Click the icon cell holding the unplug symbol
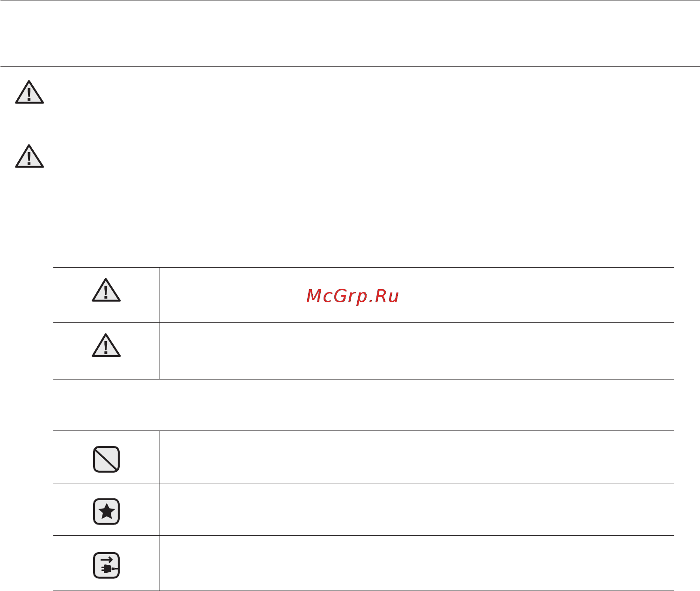The image size is (700, 591). pyautogui.click(x=106, y=563)
